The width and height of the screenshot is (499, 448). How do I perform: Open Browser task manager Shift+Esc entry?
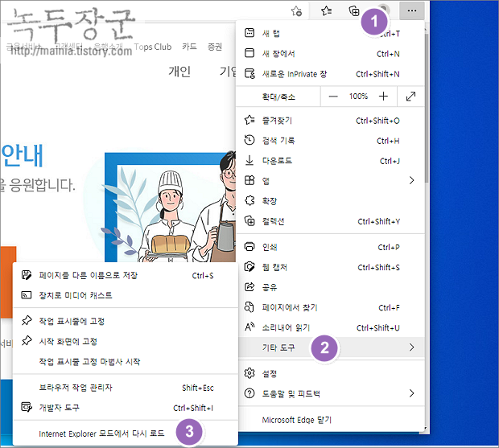point(125,388)
